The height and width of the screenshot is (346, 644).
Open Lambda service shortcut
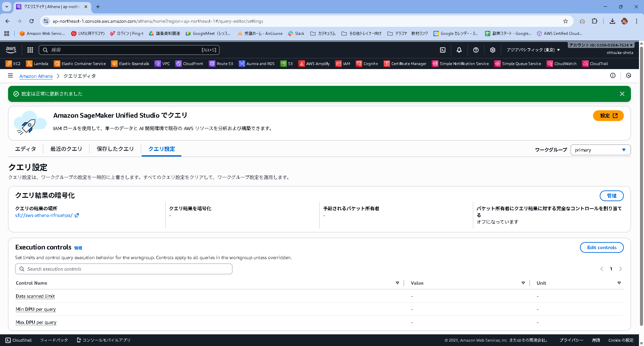click(x=37, y=64)
